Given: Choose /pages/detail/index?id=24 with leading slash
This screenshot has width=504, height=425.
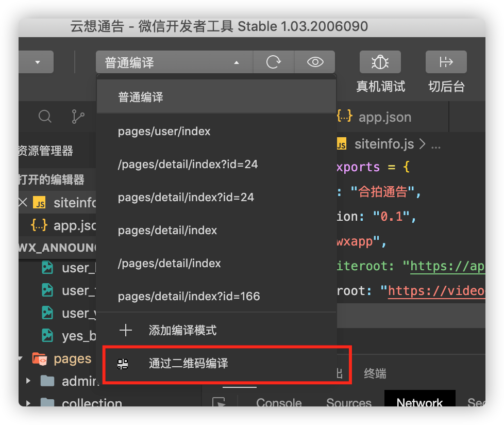Looking at the screenshot, I should pos(216,165).
